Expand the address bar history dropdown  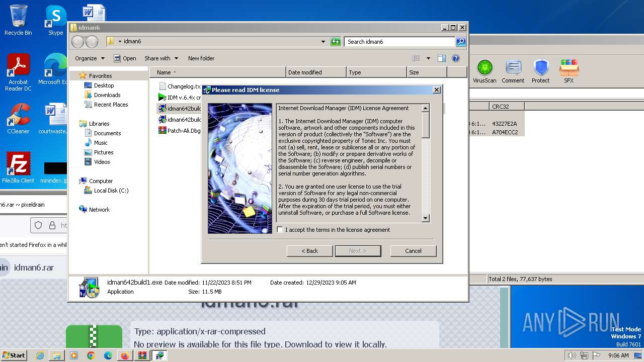(x=323, y=42)
